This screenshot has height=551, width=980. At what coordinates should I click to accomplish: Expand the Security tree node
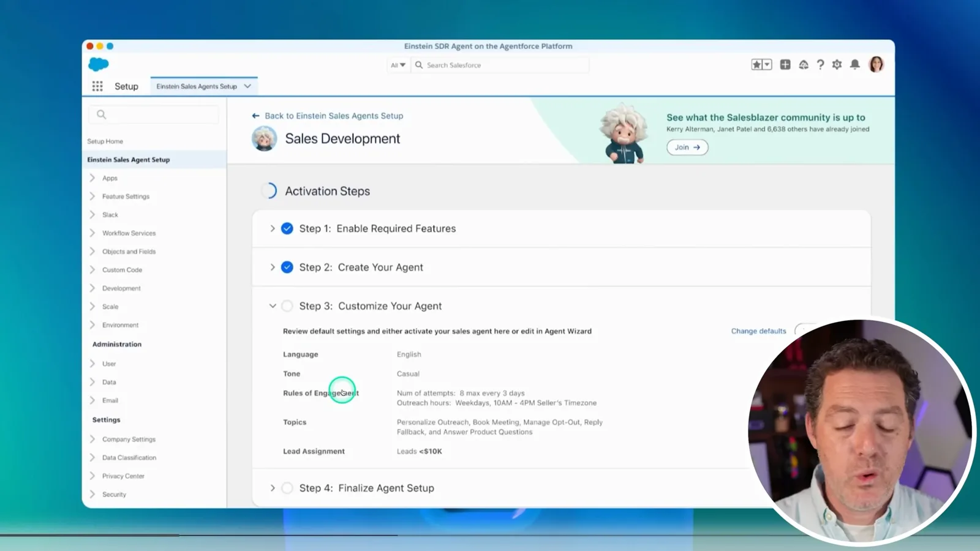(x=92, y=495)
